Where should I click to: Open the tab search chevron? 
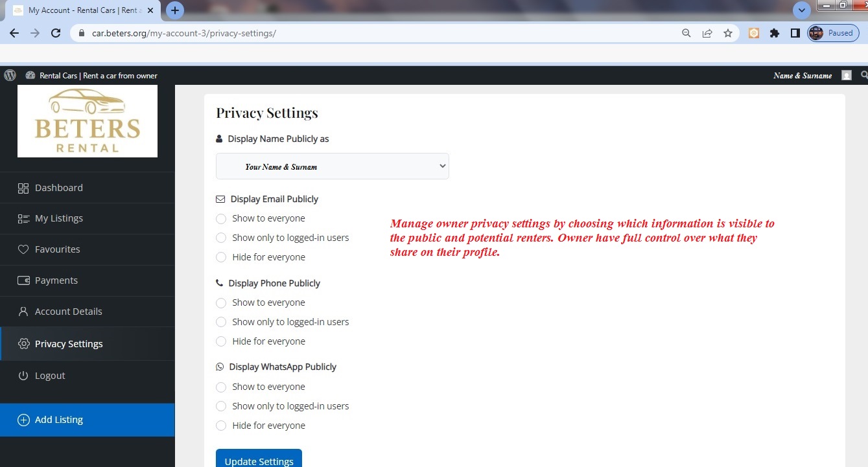tap(802, 10)
